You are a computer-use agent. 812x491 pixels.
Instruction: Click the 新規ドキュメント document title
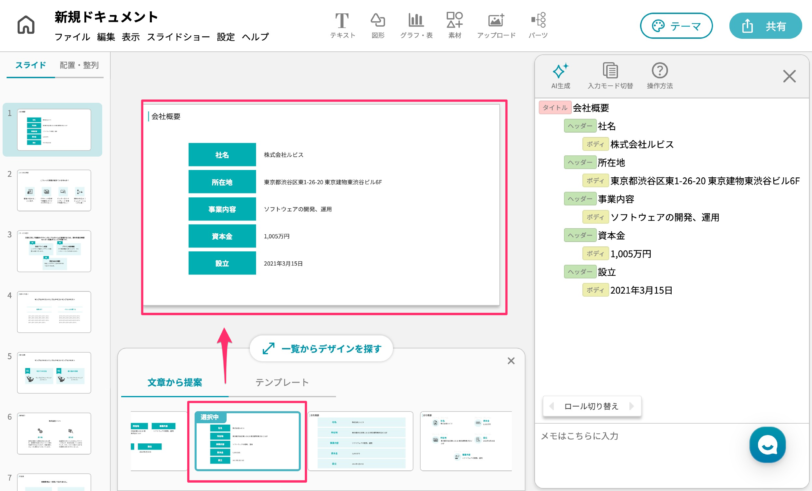[106, 17]
